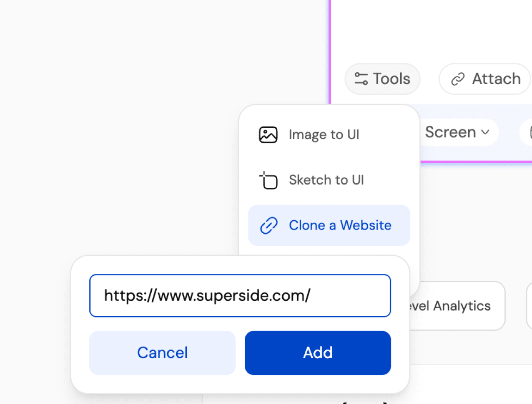Click the blue Add button

(318, 353)
